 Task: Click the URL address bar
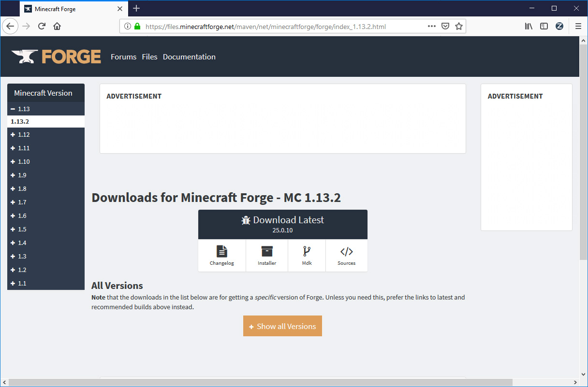(280, 27)
